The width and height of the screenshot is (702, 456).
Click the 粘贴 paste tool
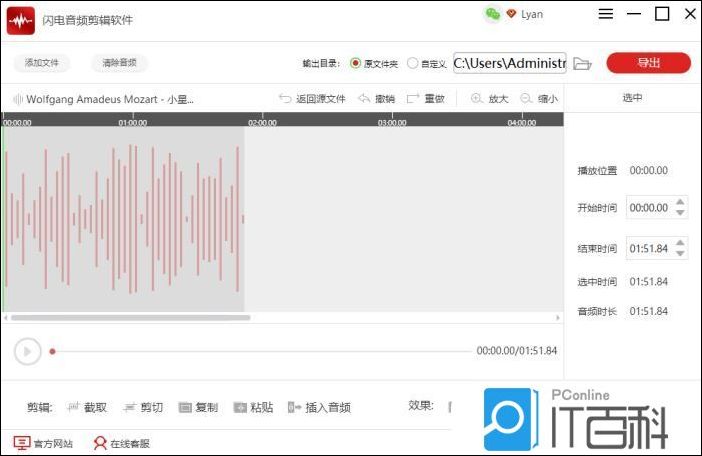(x=253, y=407)
